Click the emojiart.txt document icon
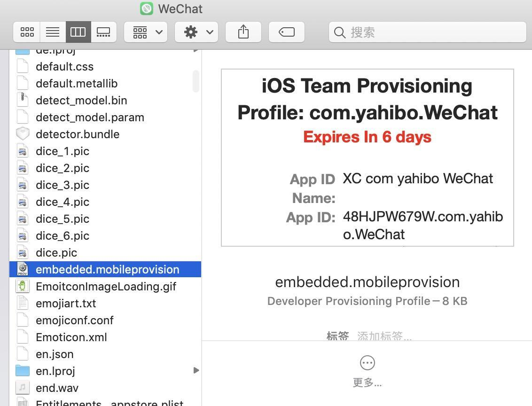 (23, 303)
